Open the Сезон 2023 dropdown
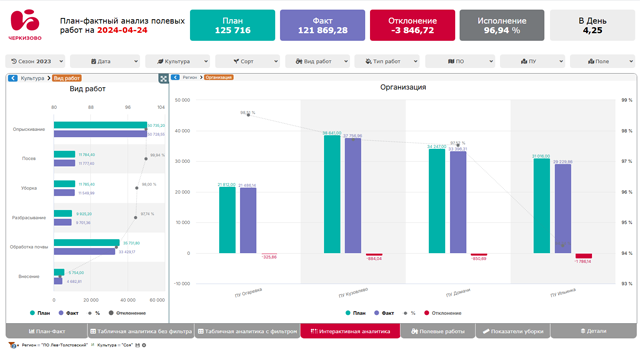Viewport: 640px width, 360px height. pyautogui.click(x=35, y=61)
